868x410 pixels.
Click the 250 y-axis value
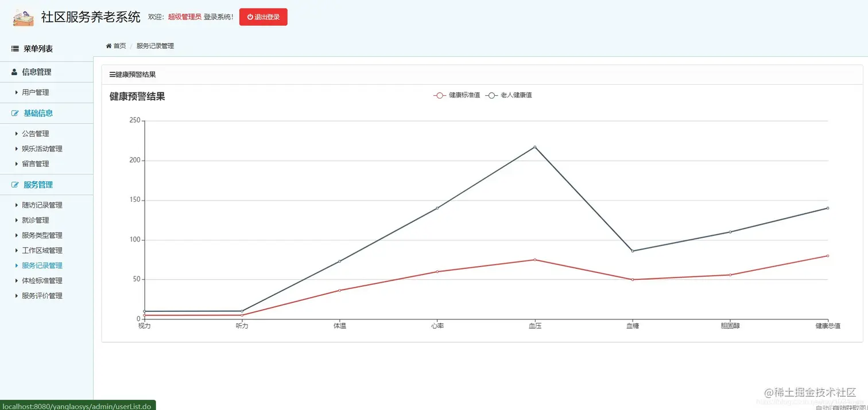(x=135, y=120)
